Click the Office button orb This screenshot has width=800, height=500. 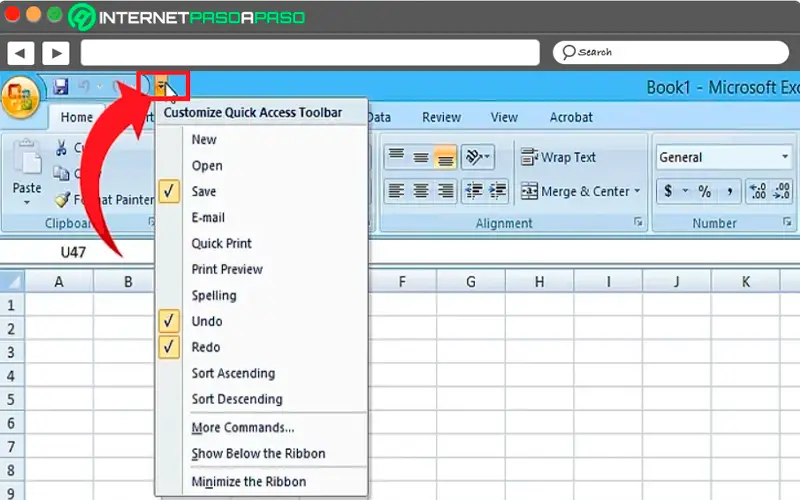tap(20, 97)
